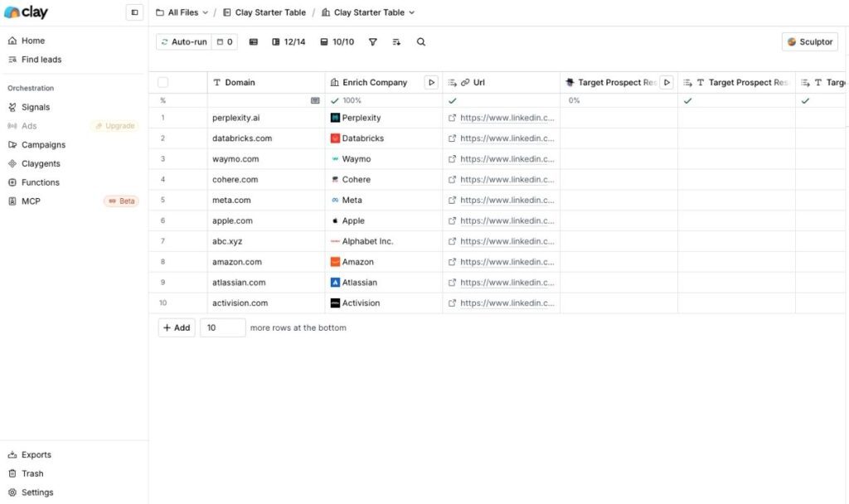This screenshot has height=504, width=849.
Task: Select Apple company cell
Action: coord(384,220)
